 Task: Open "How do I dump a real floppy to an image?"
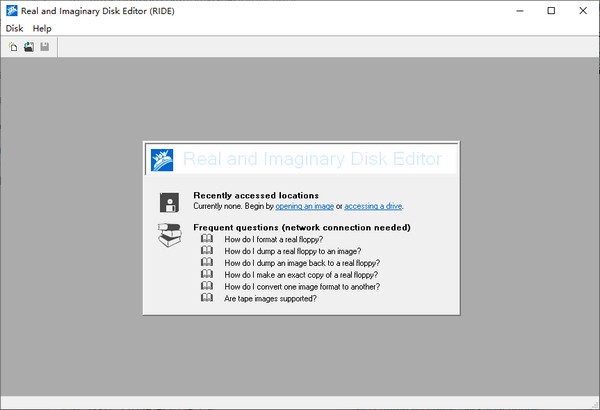pos(293,251)
